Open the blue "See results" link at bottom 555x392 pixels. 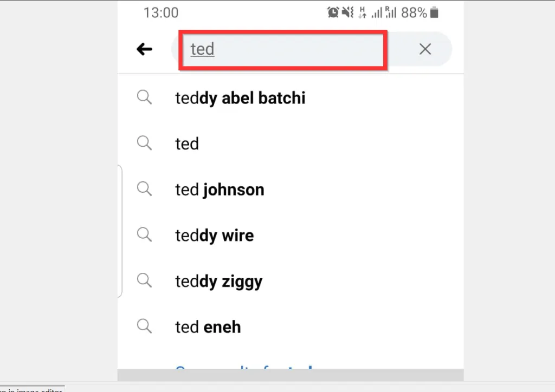[x=243, y=370]
